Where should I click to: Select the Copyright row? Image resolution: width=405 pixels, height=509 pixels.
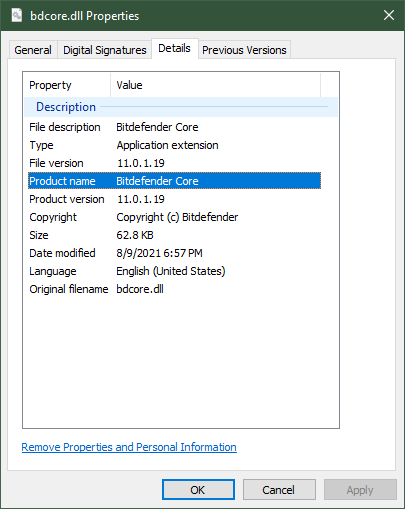coord(174,217)
